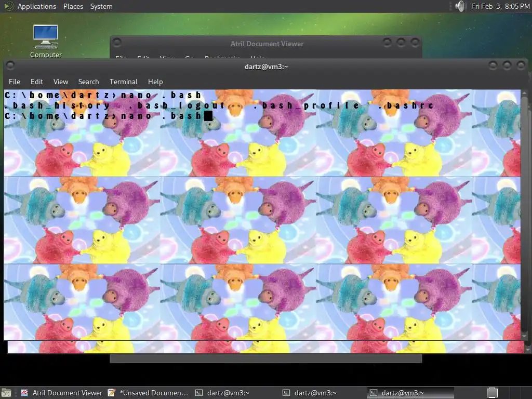Viewport: 532px width, 399px height.
Task: Click the terminal vertical scrollbar
Action: click(x=524, y=215)
